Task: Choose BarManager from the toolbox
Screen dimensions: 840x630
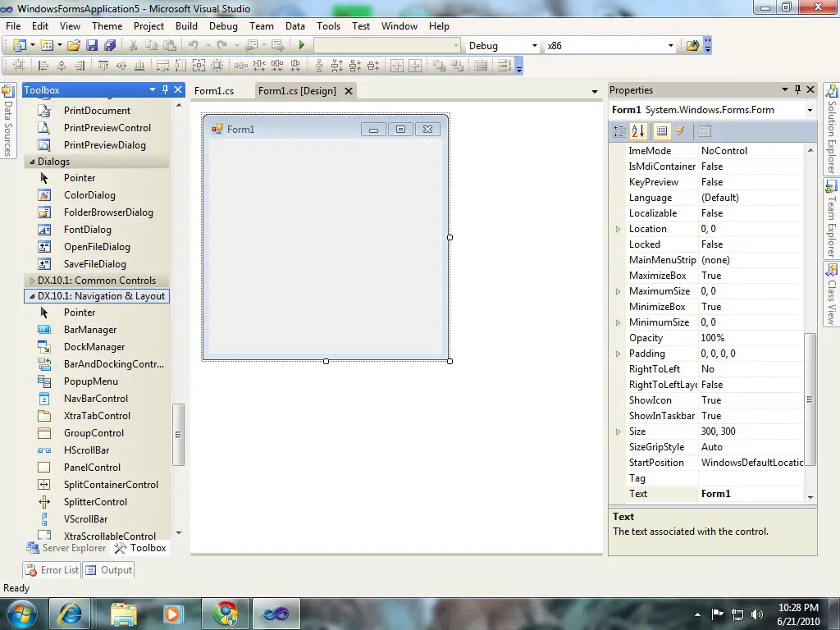Action: tap(90, 330)
